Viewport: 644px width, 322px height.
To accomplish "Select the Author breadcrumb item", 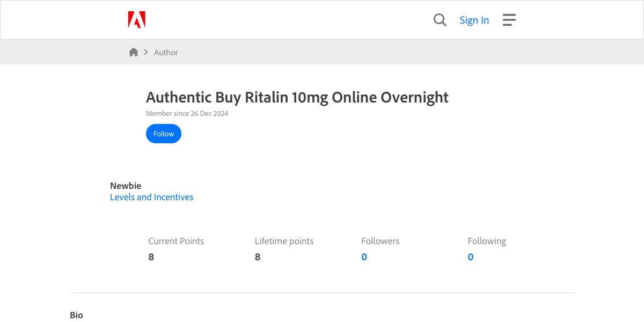I will (166, 53).
